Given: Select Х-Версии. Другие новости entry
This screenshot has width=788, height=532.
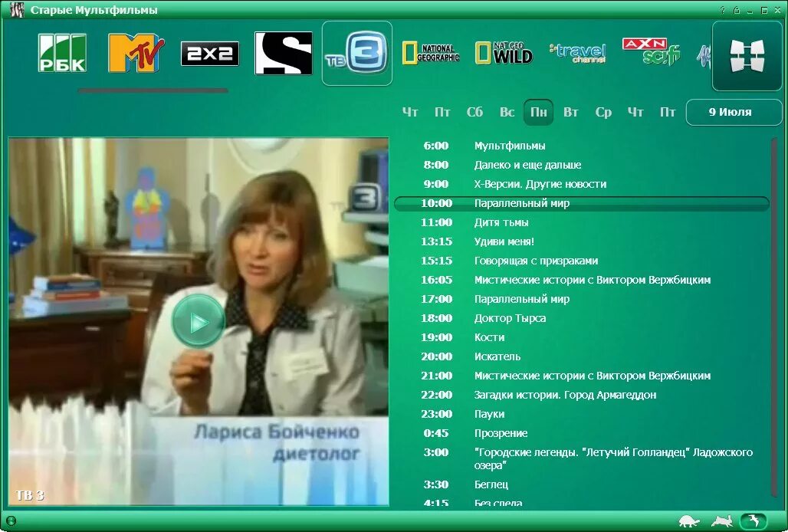Looking at the screenshot, I should (582, 184).
